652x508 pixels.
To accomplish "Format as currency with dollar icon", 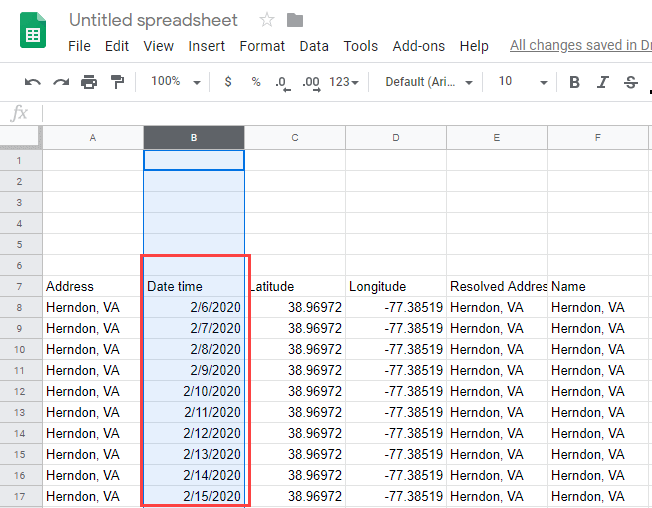I will tap(228, 82).
